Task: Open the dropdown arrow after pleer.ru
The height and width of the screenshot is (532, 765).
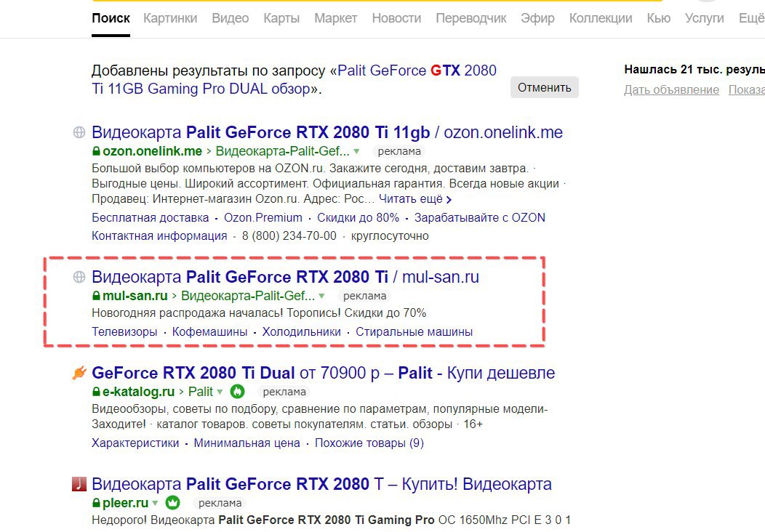Action: 155,503
